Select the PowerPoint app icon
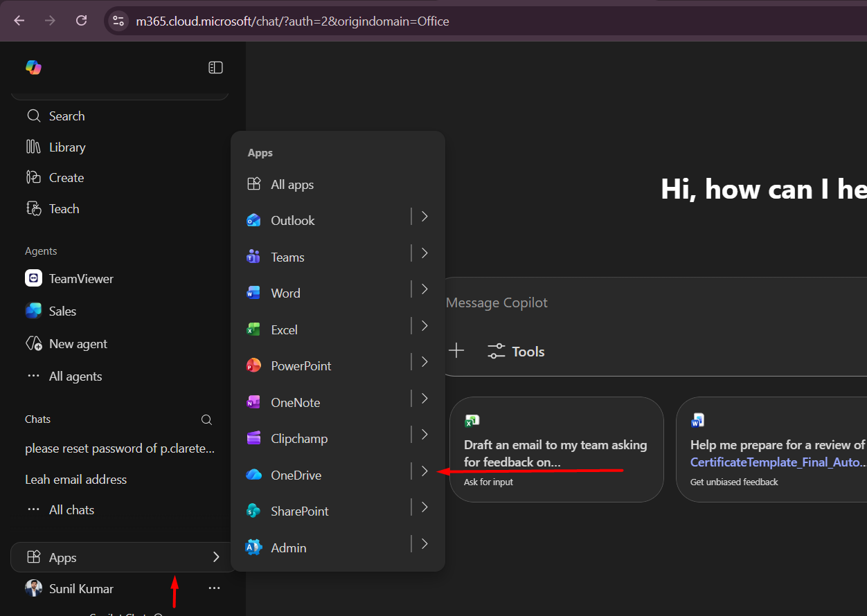The height and width of the screenshot is (616, 867). (x=254, y=366)
